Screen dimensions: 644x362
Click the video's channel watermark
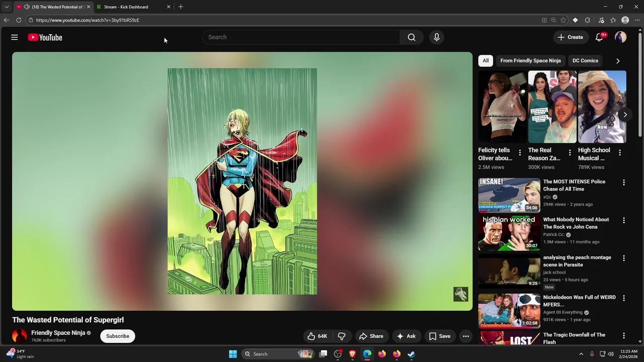(461, 294)
